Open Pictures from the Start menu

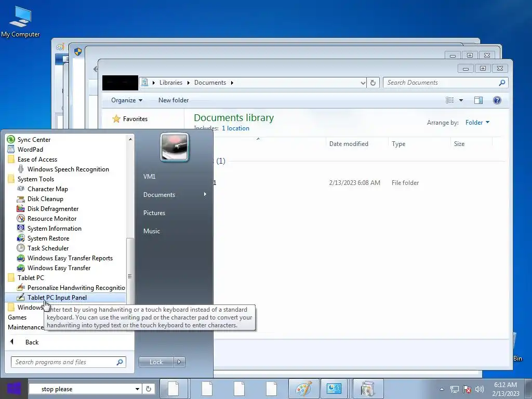(x=154, y=212)
